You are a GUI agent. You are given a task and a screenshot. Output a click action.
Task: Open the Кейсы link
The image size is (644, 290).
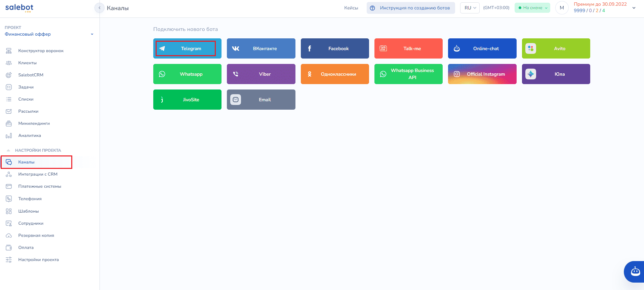(351, 8)
